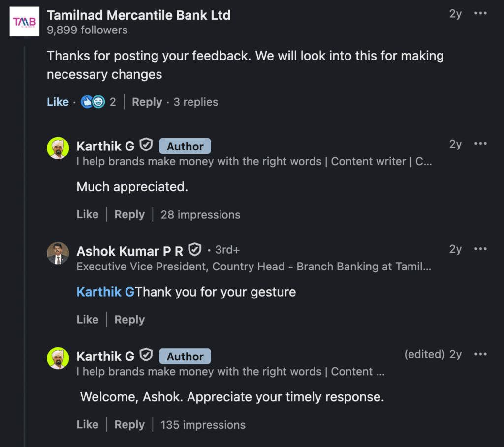This screenshot has width=504, height=447.
Task: Open options for "Much appreciated" comment
Action: (480, 144)
